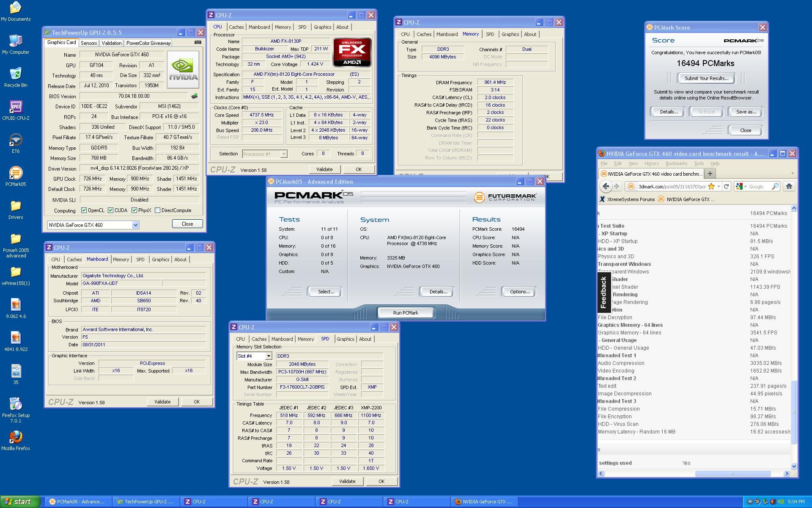812x508 pixels.
Task: Reload the page in Firefox
Action: 726,186
